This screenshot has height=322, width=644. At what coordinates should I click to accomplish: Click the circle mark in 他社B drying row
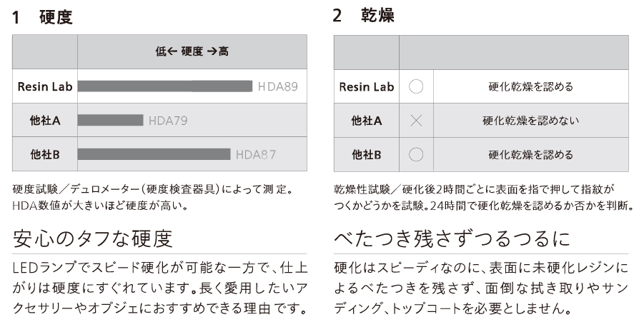point(416,155)
